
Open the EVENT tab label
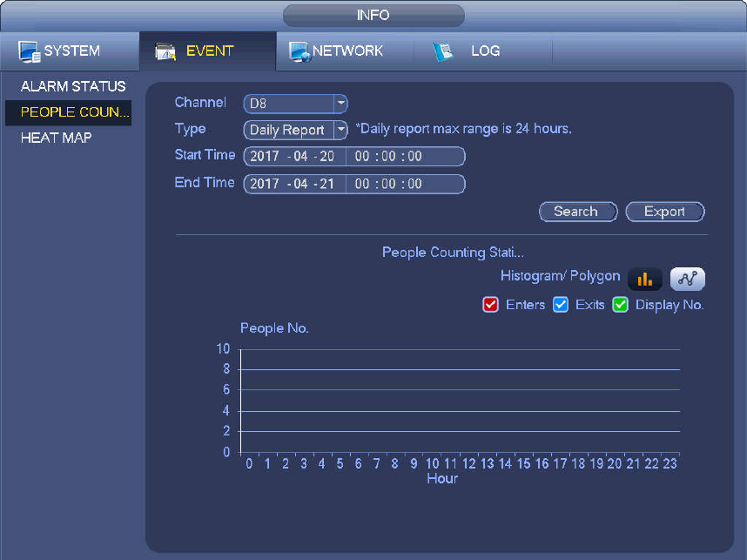pyautogui.click(x=210, y=51)
